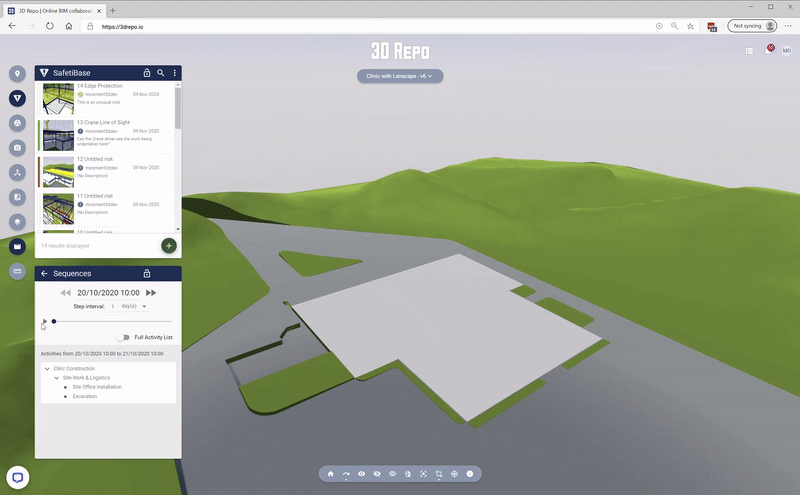
Task: Open the model Tree panel in sidebar
Action: (x=17, y=172)
